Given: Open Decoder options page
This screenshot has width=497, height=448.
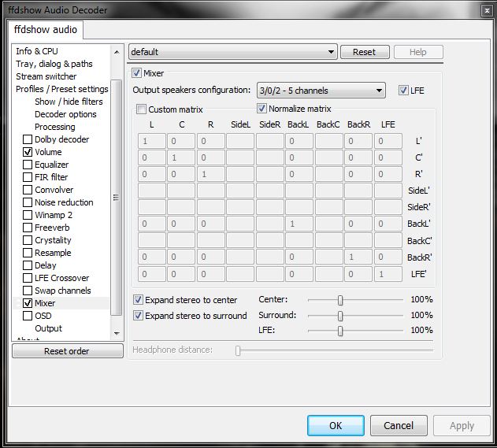Looking at the screenshot, I should [x=65, y=114].
